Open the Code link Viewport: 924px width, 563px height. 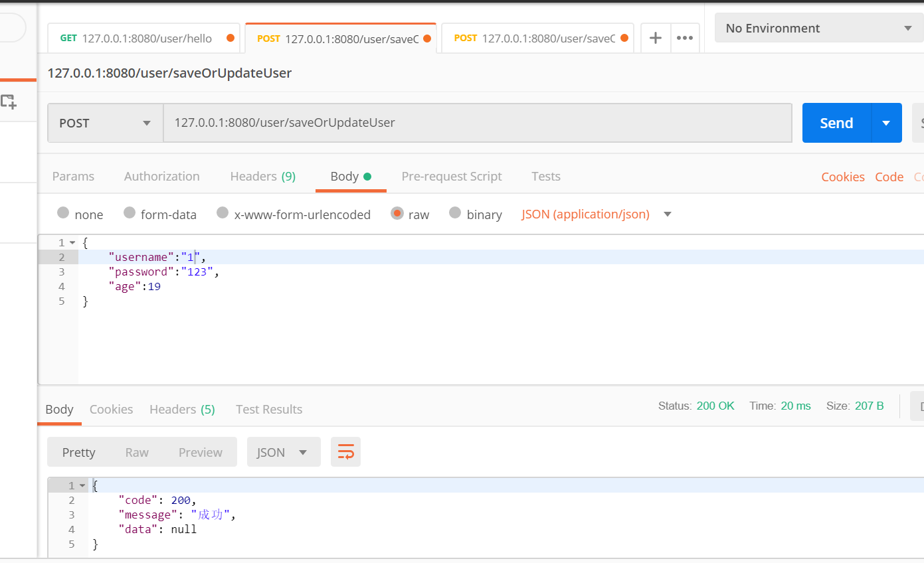point(889,177)
